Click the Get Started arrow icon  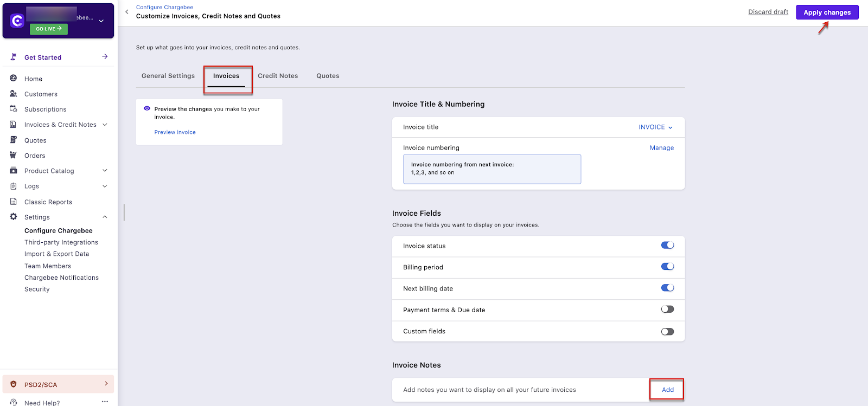[x=105, y=56]
